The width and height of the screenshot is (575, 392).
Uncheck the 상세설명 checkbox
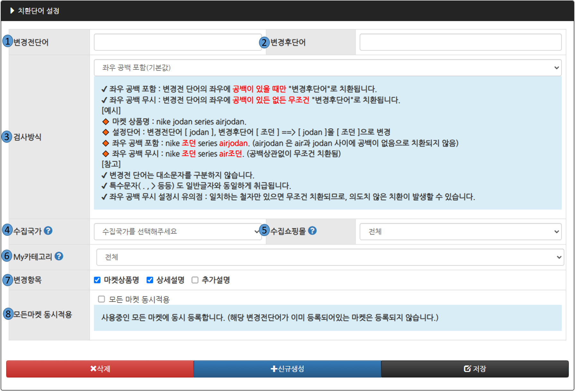[150, 280]
